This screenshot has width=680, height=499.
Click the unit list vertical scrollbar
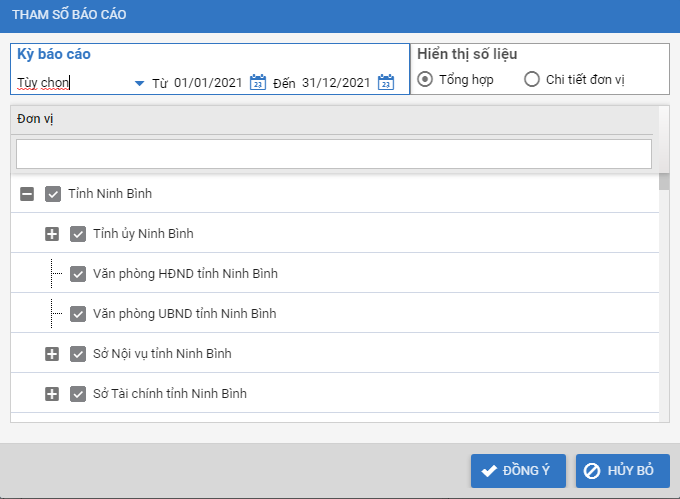(664, 300)
